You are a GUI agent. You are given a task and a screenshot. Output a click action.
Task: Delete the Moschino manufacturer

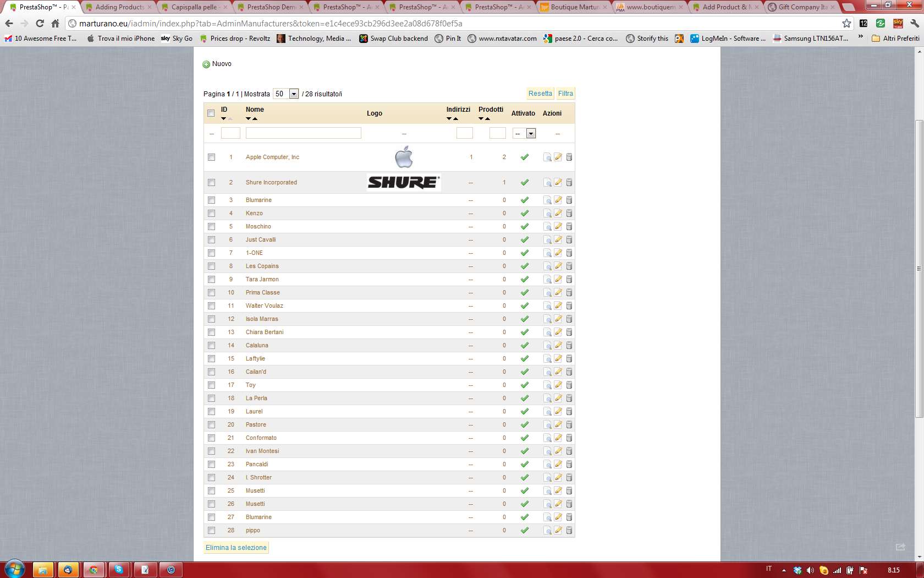(569, 226)
